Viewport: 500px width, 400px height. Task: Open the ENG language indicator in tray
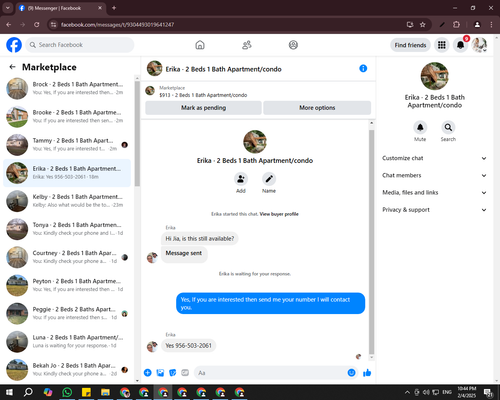click(x=447, y=392)
